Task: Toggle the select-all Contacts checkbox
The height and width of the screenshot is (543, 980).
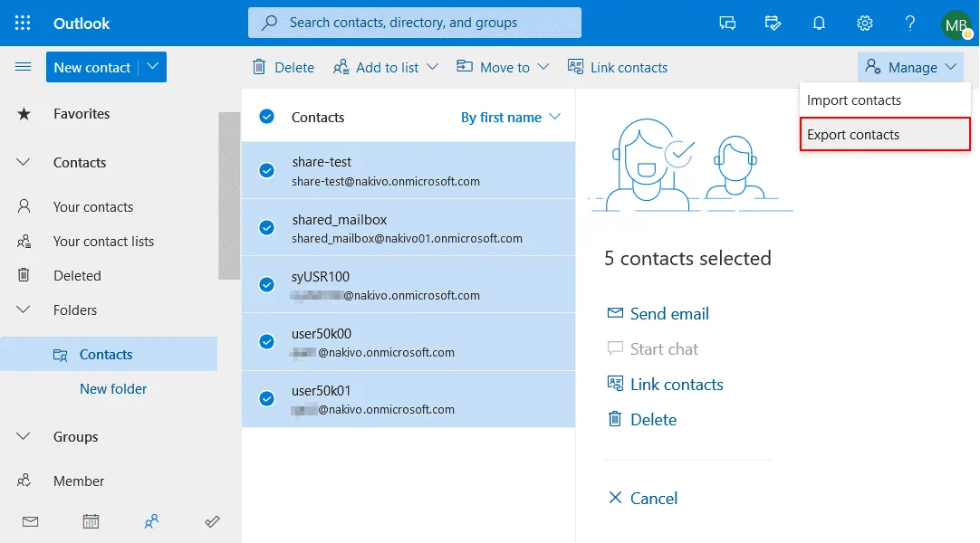Action: pyautogui.click(x=266, y=117)
